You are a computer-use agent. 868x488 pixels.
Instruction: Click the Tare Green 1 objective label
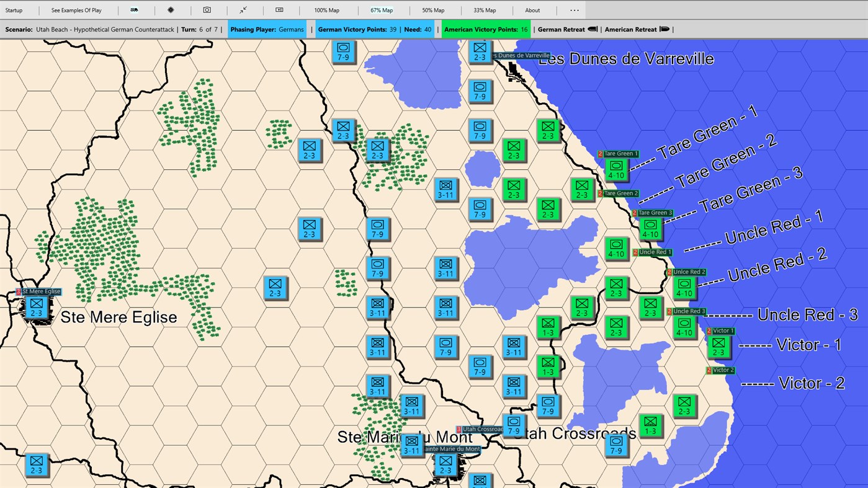[x=619, y=154]
